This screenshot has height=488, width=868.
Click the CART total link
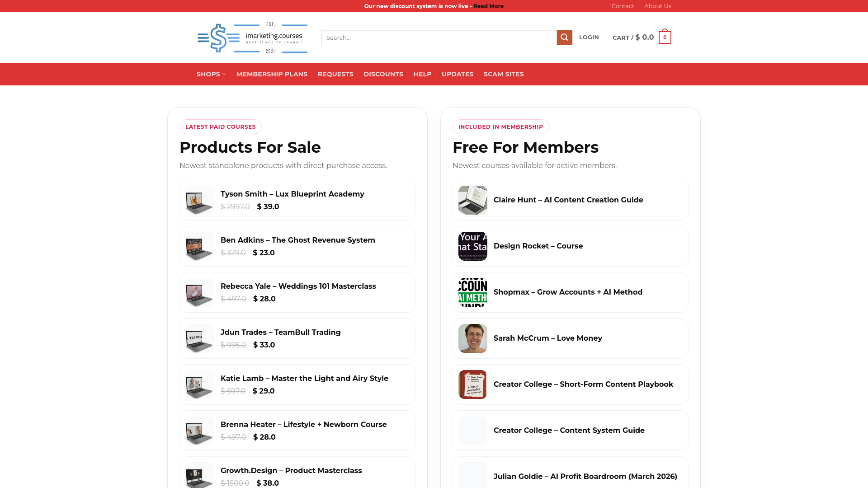633,38
